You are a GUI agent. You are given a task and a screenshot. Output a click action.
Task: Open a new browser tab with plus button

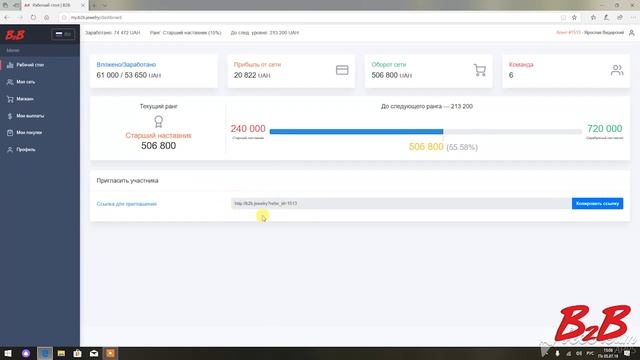pos(93,5)
